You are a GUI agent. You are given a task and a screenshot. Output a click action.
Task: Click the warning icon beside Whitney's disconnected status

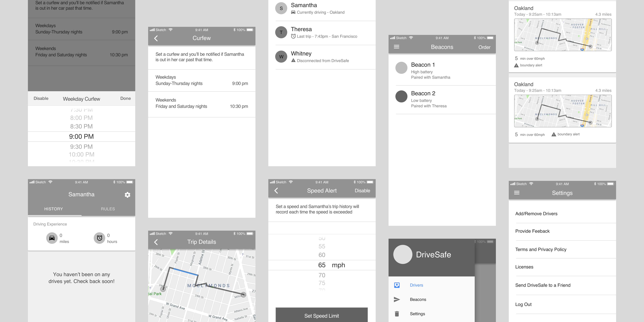293,60
